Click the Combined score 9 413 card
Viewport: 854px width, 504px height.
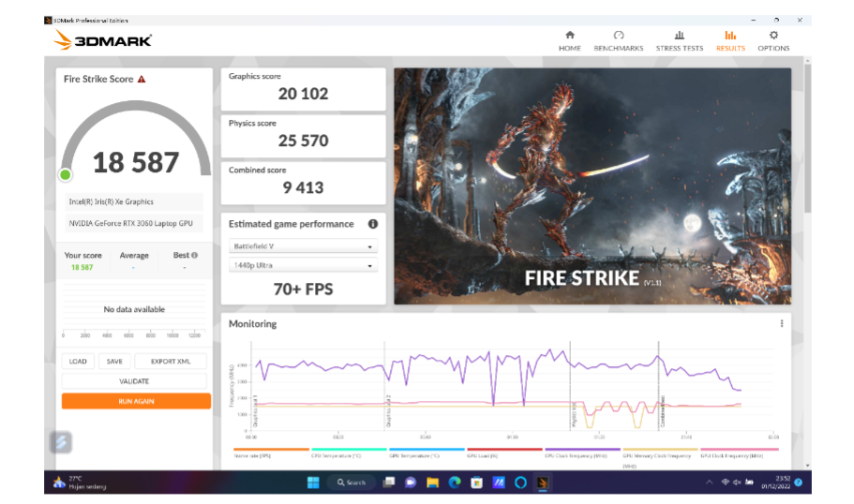pos(303,183)
